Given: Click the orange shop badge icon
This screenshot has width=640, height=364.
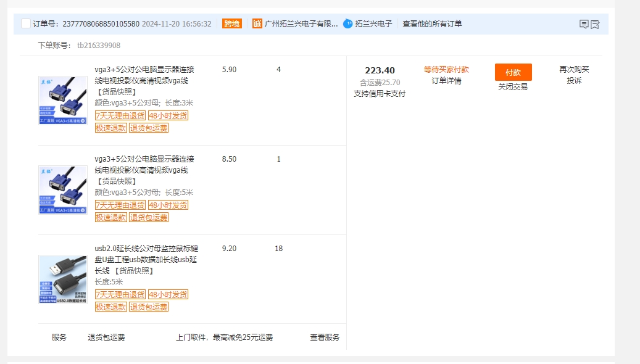Looking at the screenshot, I should coord(257,24).
